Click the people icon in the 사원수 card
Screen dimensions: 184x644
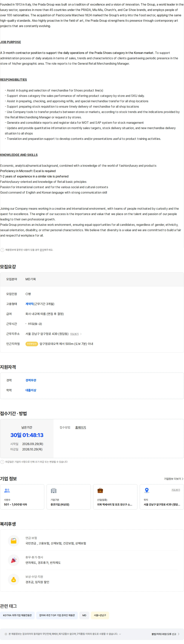[x=7, y=491]
